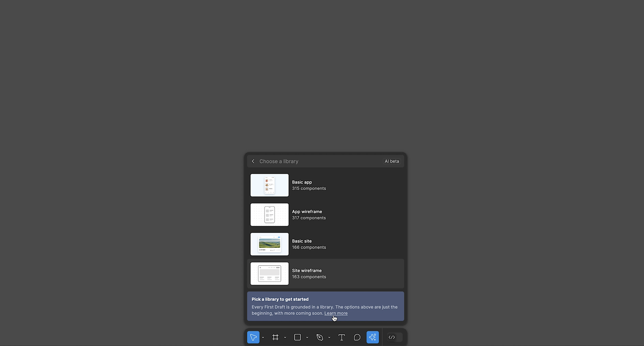Viewport: 644px width, 346px height.
Task: Expand the selection tool dropdown
Action: 263,337
